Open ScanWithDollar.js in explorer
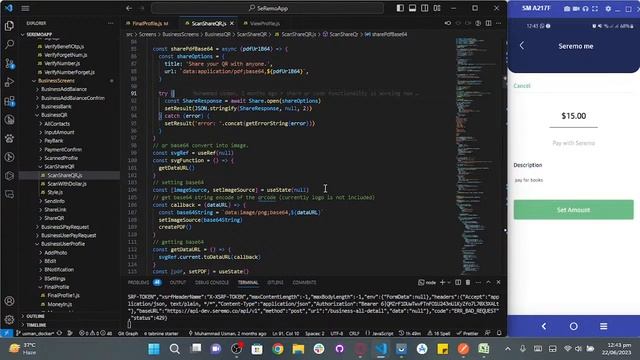The width and height of the screenshot is (640, 360). (x=67, y=184)
